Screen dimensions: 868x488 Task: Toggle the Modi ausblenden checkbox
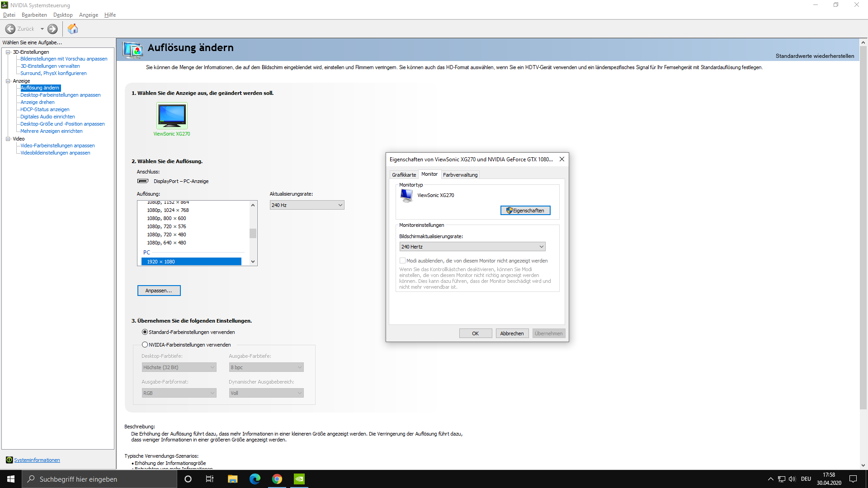(402, 261)
